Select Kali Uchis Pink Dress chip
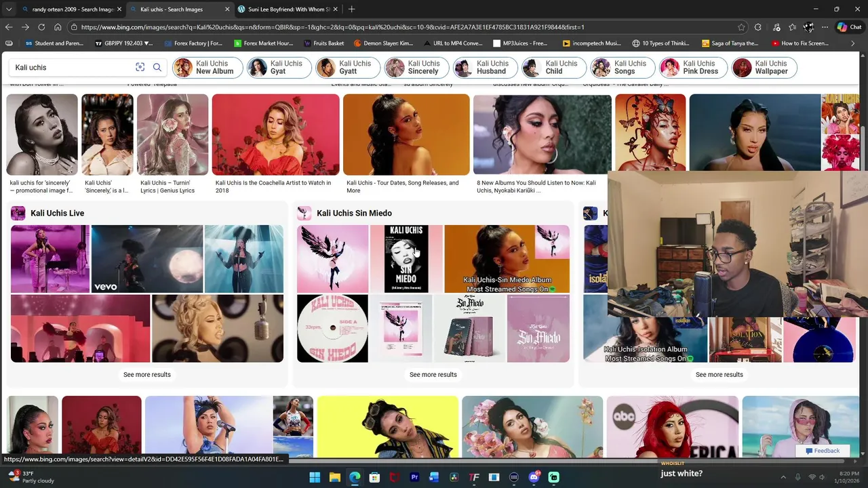The width and height of the screenshot is (868, 488). point(693,68)
